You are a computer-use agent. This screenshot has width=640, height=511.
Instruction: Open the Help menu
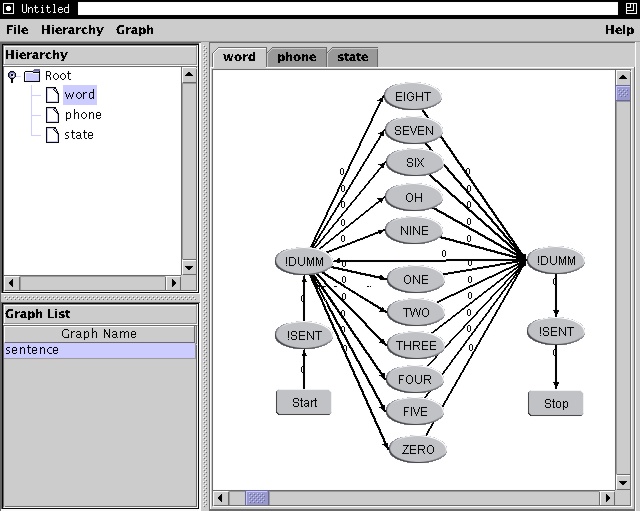619,30
